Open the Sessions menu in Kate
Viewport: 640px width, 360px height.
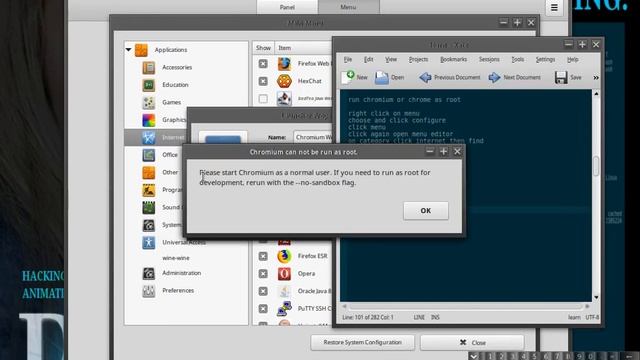pos(489,60)
